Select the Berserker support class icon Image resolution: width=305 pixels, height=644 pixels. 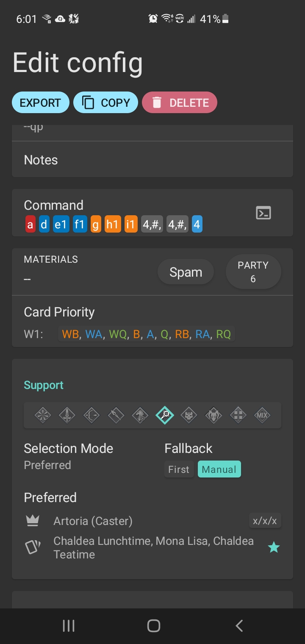(x=213, y=415)
